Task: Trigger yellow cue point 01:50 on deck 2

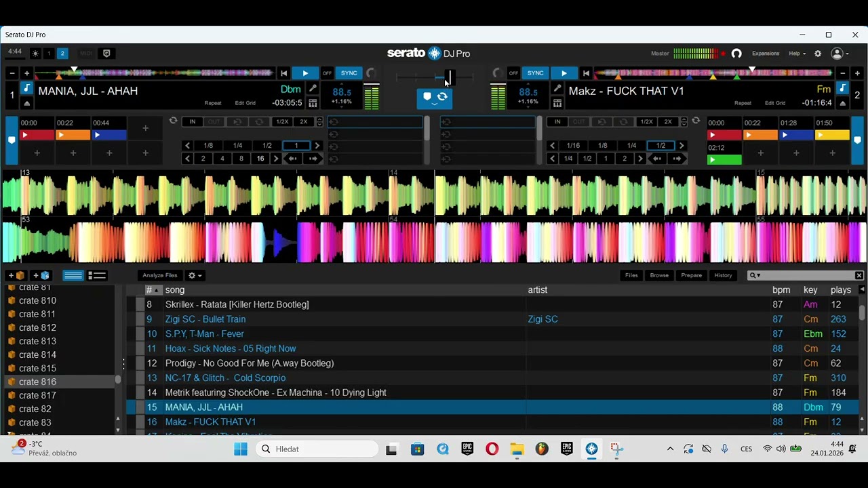Action: coord(832,135)
